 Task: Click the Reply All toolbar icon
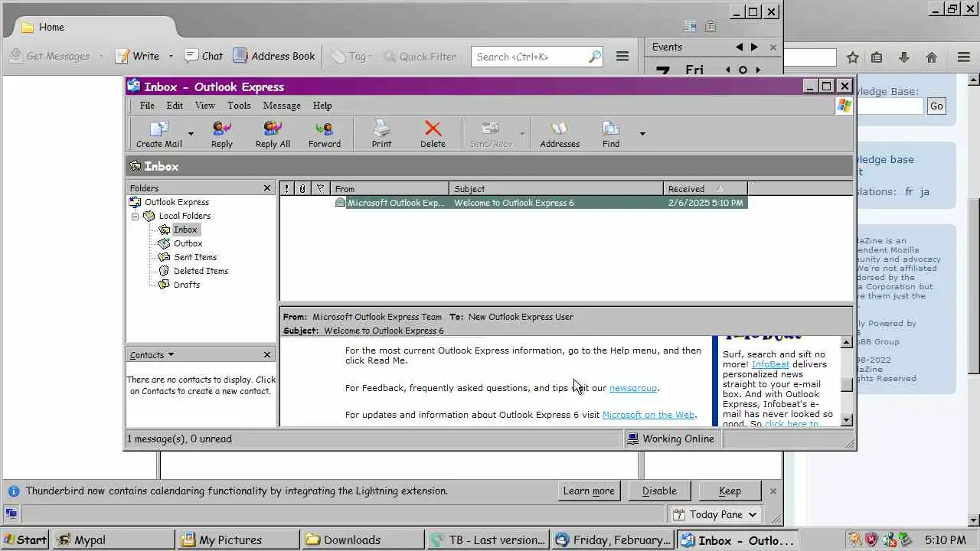click(x=273, y=134)
